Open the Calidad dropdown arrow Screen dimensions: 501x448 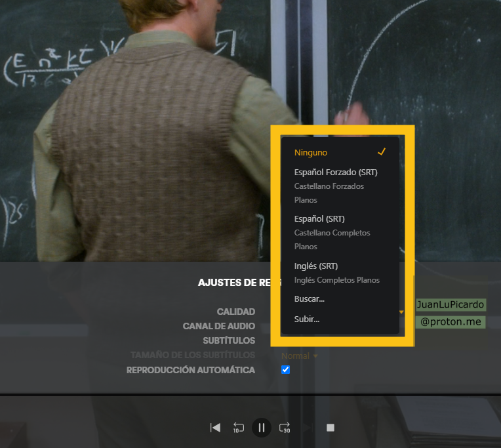401,312
